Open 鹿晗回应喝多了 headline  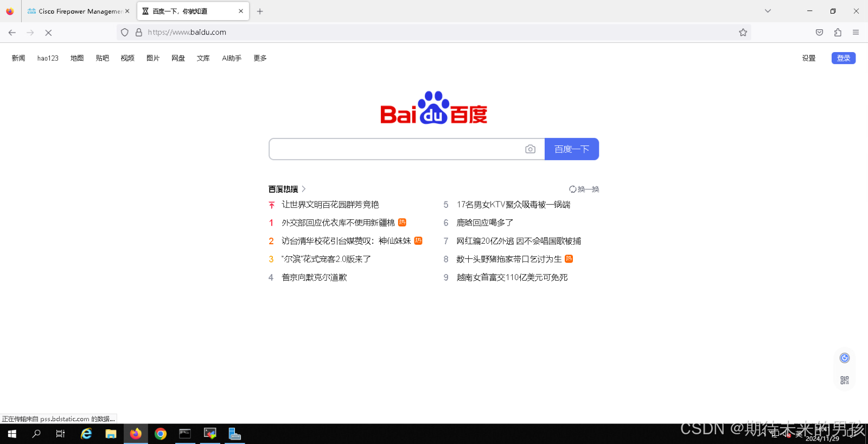pyautogui.click(x=485, y=223)
